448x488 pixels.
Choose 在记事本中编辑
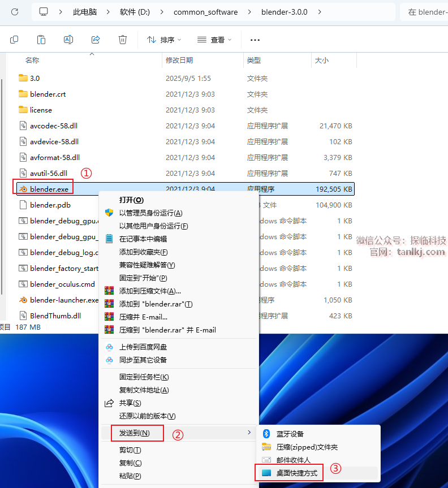(x=179, y=239)
